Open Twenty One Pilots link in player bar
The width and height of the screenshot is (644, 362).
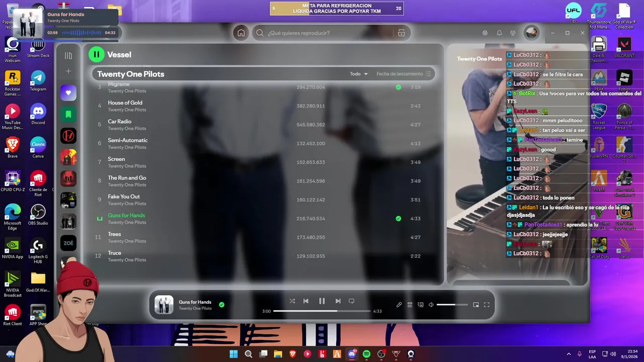(195, 308)
